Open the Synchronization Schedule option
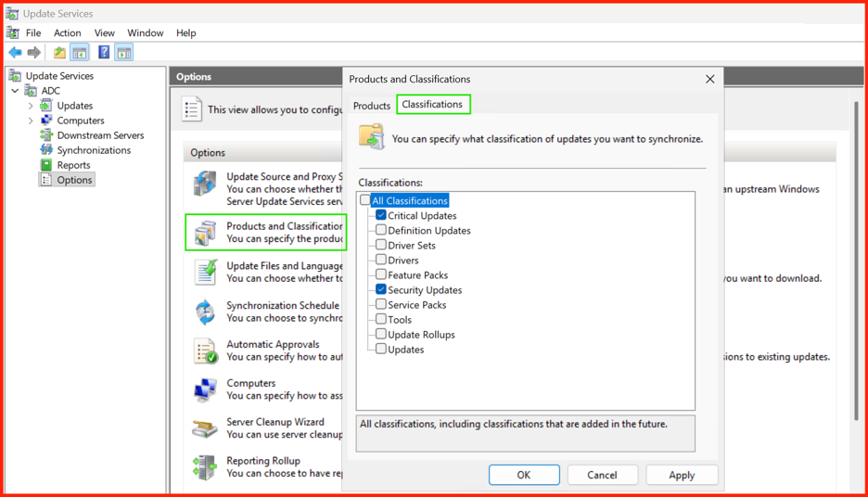Screen dimensions: 868x497 pyautogui.click(x=283, y=305)
